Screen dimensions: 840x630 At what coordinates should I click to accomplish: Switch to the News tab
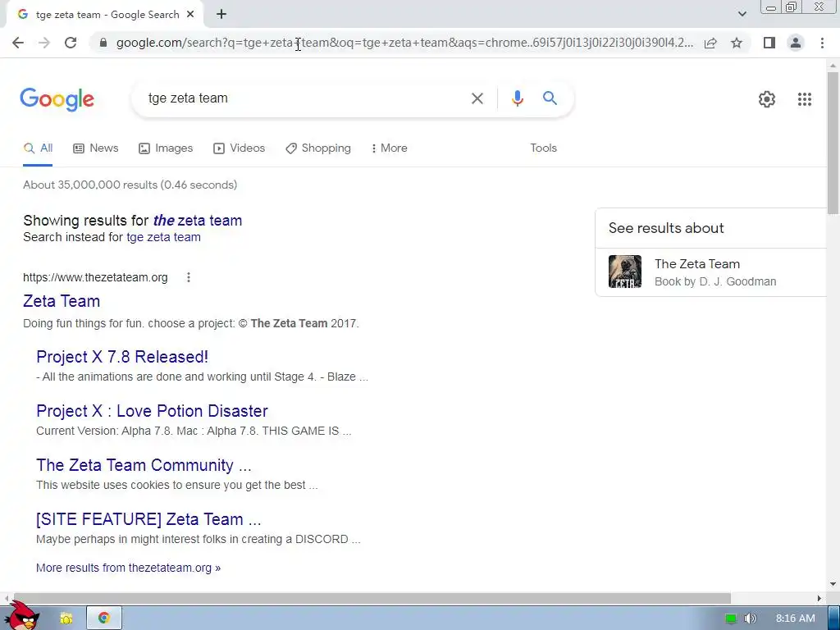coord(95,148)
